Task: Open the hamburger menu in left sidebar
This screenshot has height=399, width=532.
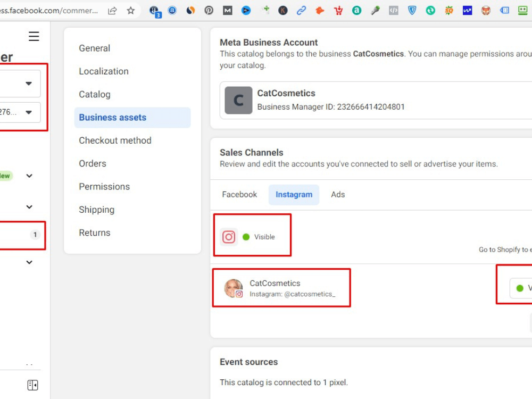Action: [x=34, y=36]
